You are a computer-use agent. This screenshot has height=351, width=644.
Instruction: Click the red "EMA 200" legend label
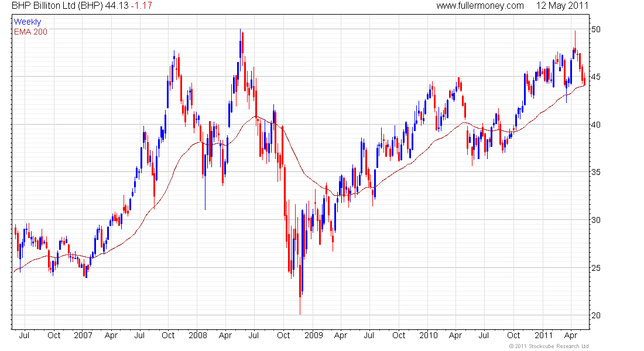click(30, 32)
